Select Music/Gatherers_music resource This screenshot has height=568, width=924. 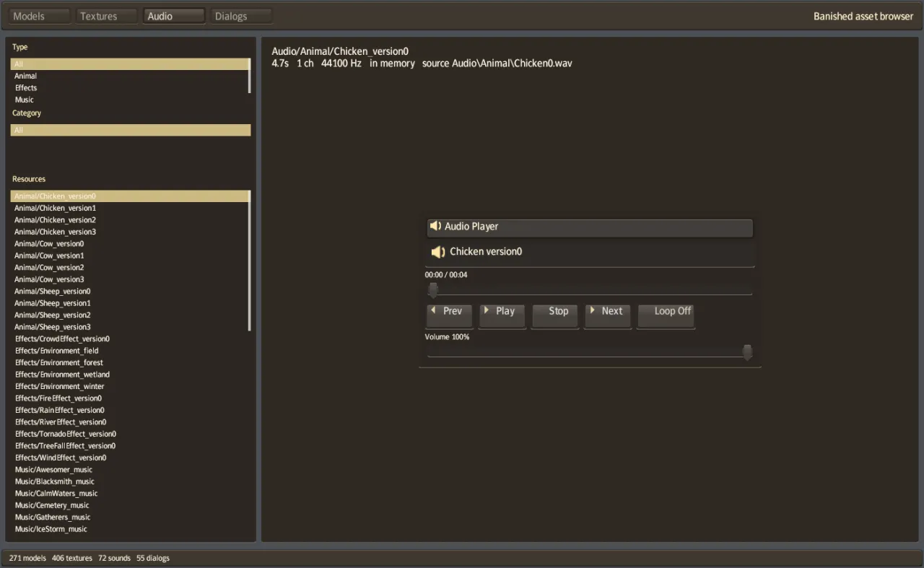[130, 517]
